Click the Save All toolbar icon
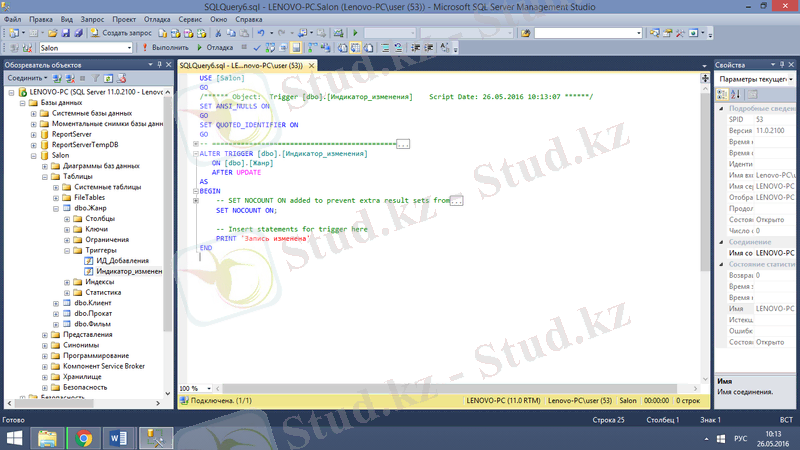 click(x=78, y=33)
